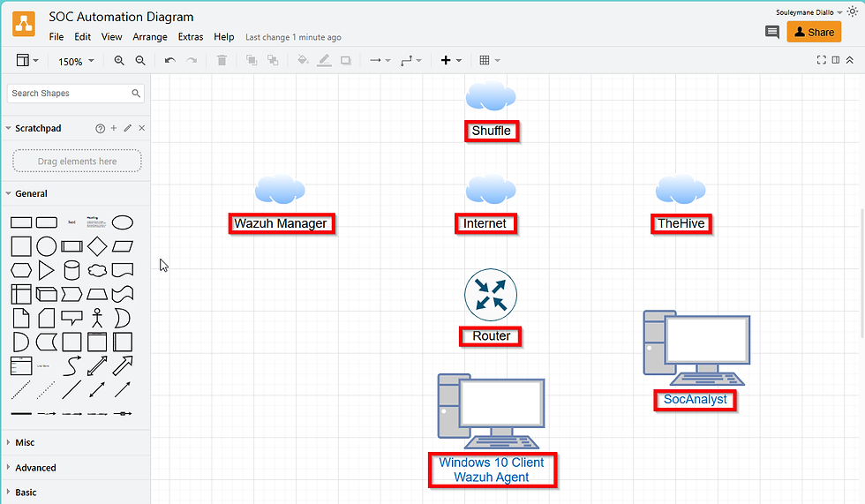Add to Scratchpad with plus icon
Image resolution: width=865 pixels, height=504 pixels.
click(114, 128)
